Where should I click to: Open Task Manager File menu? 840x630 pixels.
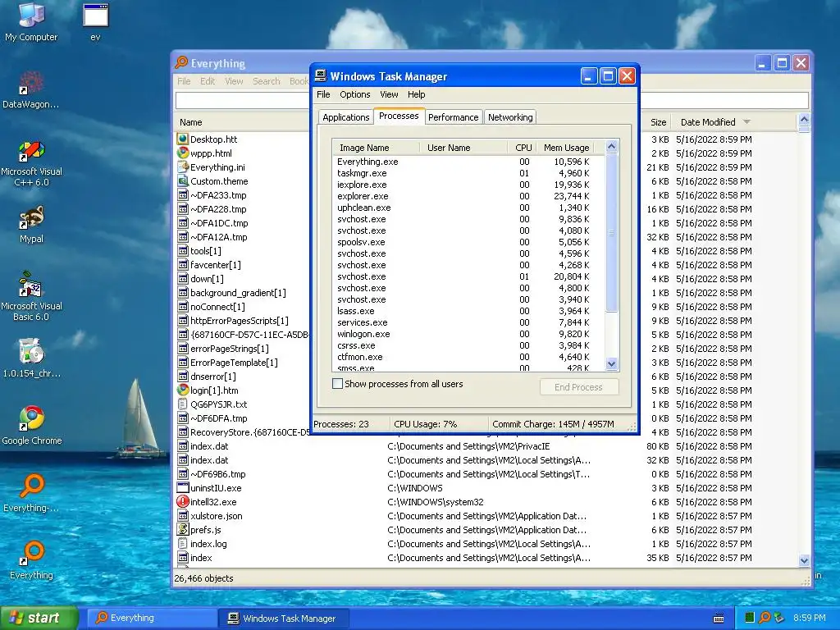point(323,94)
